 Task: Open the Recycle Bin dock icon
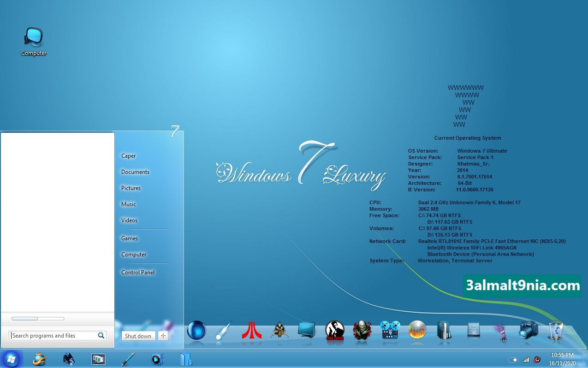tap(556, 331)
